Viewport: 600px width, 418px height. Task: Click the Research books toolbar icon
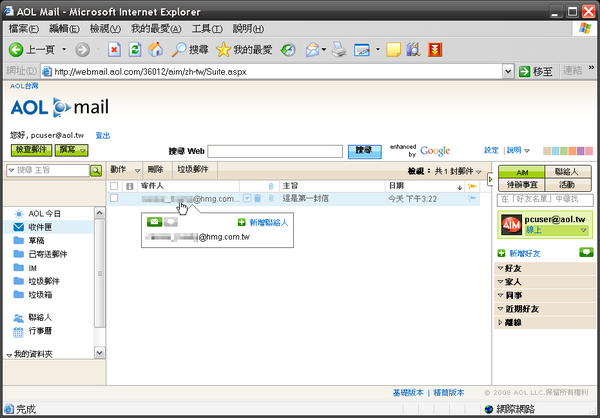coord(413,50)
